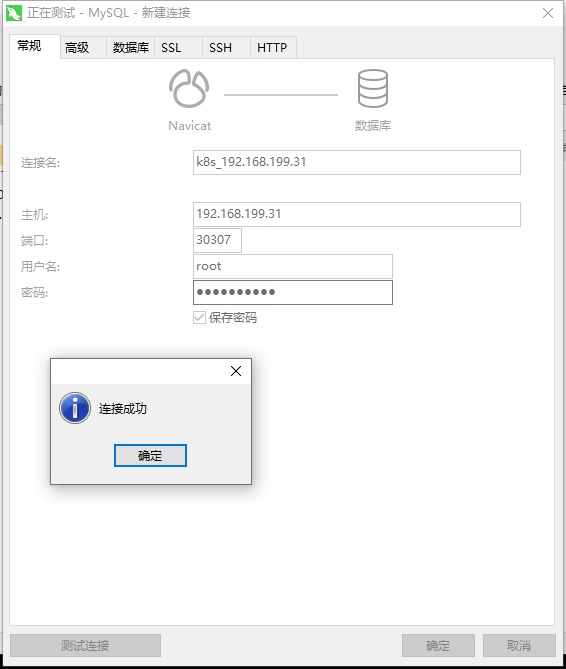Click the 用户名 field containing root
The image size is (566, 669).
[293, 266]
